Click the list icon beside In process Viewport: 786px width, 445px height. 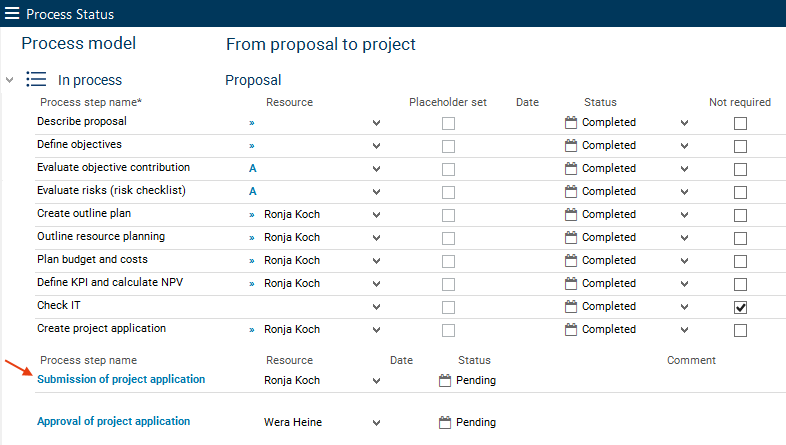pos(36,80)
